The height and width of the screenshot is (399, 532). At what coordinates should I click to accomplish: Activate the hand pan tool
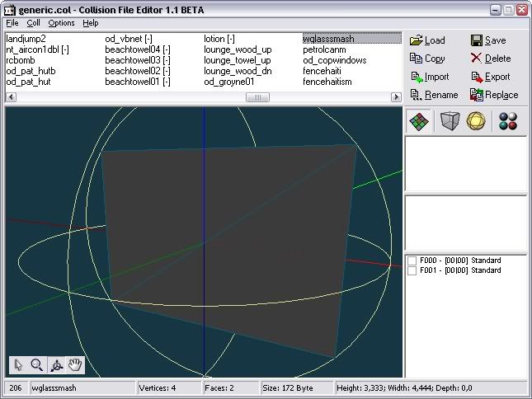(75, 365)
